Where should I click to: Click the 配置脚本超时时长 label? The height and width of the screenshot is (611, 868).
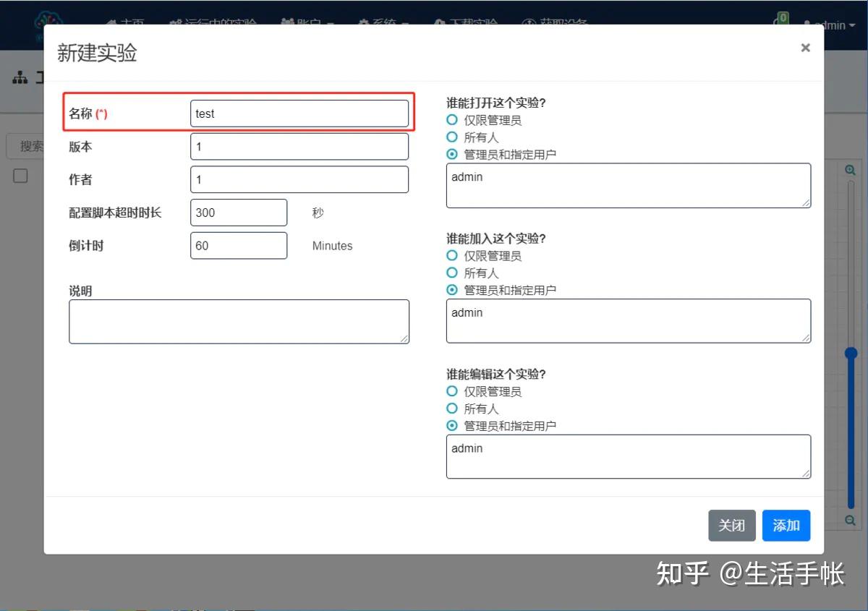coord(115,213)
